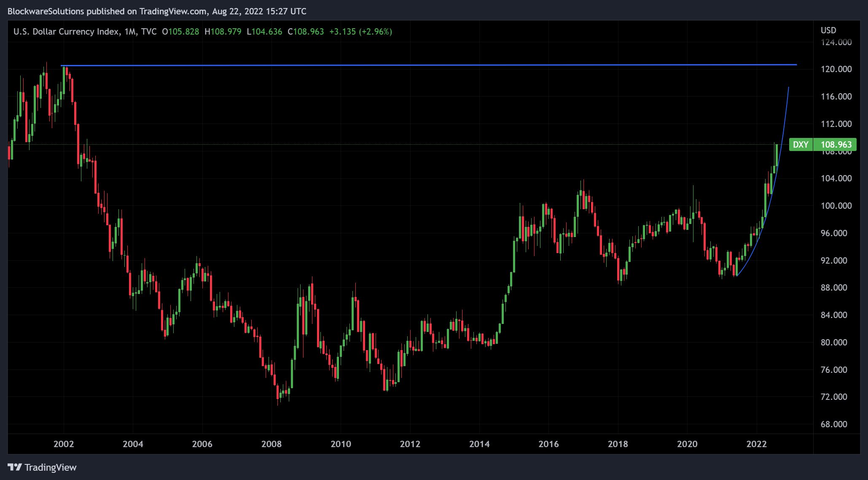Click the low value L104.636
The image size is (868, 480).
point(264,32)
